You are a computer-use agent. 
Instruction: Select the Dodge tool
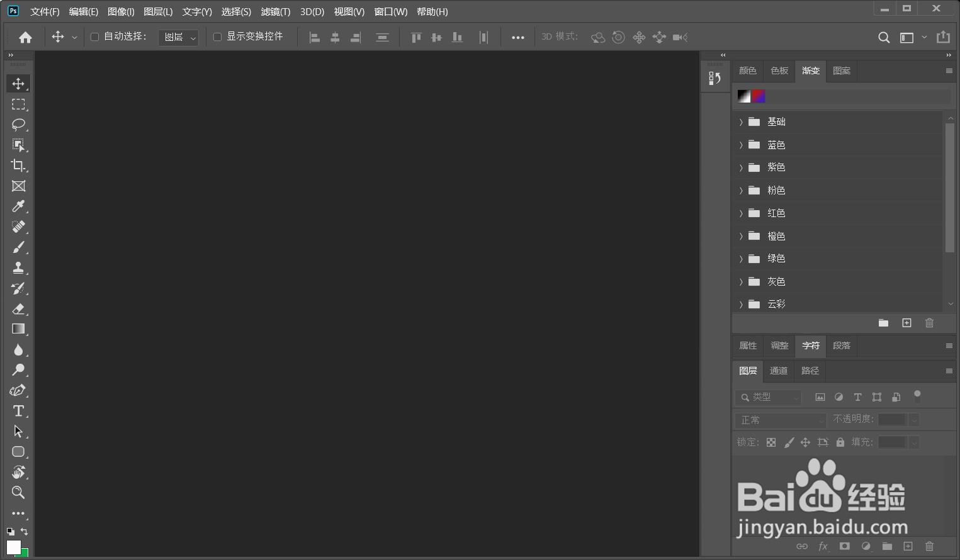pyautogui.click(x=18, y=370)
